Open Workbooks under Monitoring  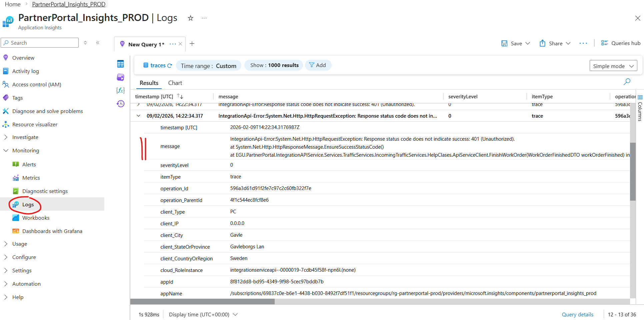pyautogui.click(x=36, y=218)
